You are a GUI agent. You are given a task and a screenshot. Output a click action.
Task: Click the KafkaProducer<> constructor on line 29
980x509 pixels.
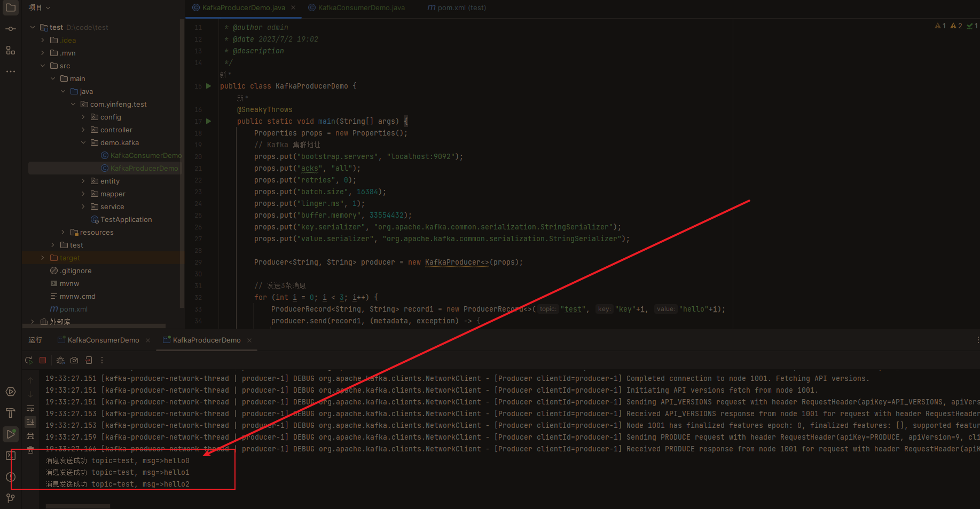[x=457, y=262]
